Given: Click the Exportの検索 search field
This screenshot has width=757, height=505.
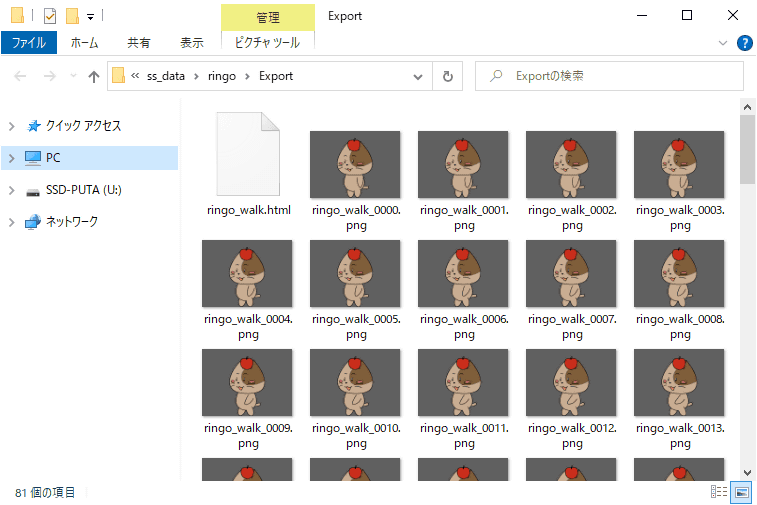Looking at the screenshot, I should 609,76.
